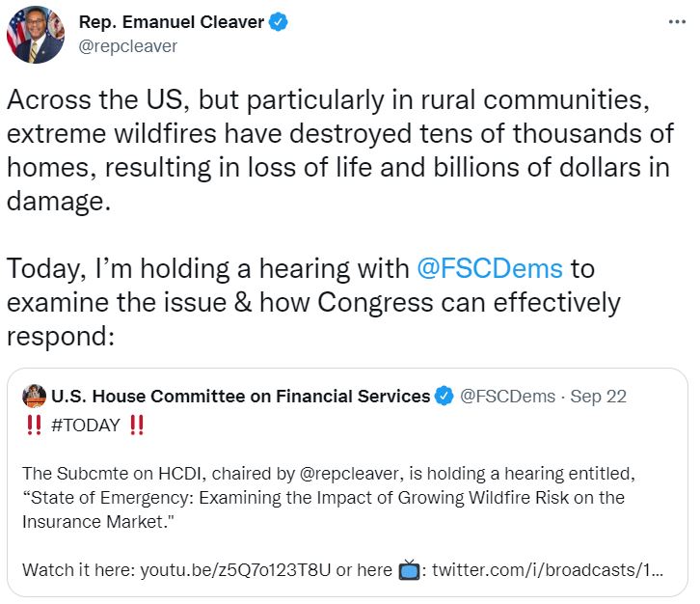The height and width of the screenshot is (604, 700).
Task: Click the television emoji icon
Action: coord(409,568)
